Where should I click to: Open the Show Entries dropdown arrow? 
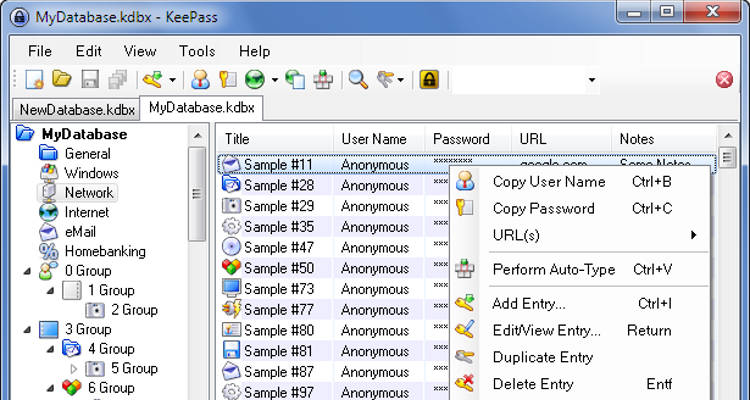point(401,80)
